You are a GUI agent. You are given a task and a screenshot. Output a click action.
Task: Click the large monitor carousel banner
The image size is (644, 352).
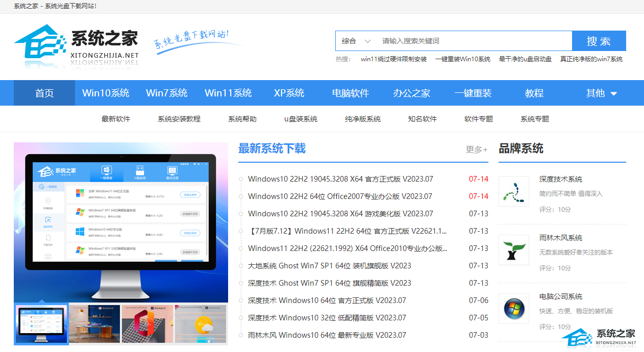coord(121,222)
